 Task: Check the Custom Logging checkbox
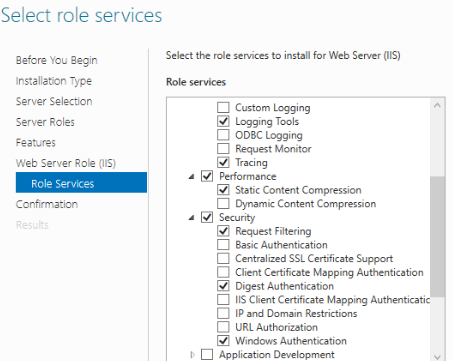223,107
